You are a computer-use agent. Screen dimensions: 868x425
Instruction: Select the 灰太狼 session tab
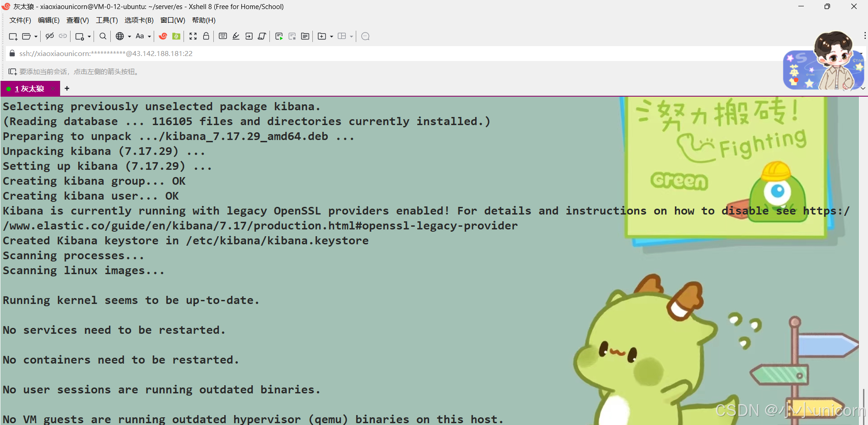tap(30, 89)
